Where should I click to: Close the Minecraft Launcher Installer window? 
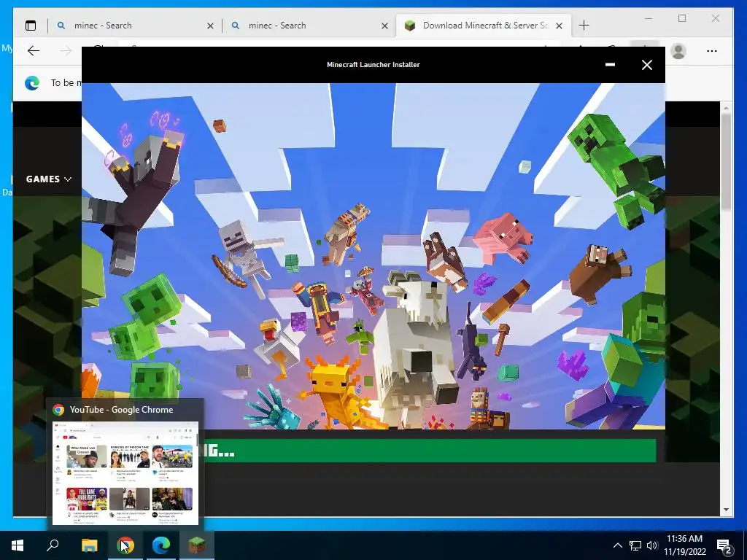(646, 65)
